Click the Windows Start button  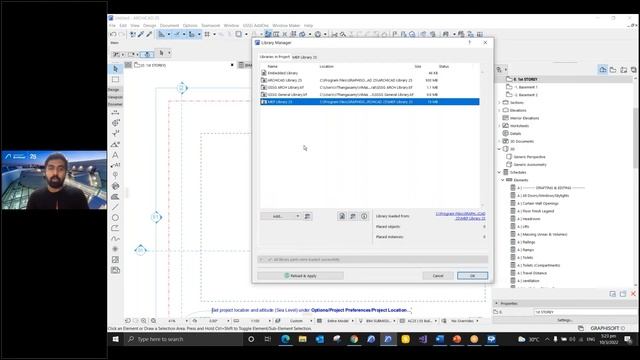pos(116,339)
